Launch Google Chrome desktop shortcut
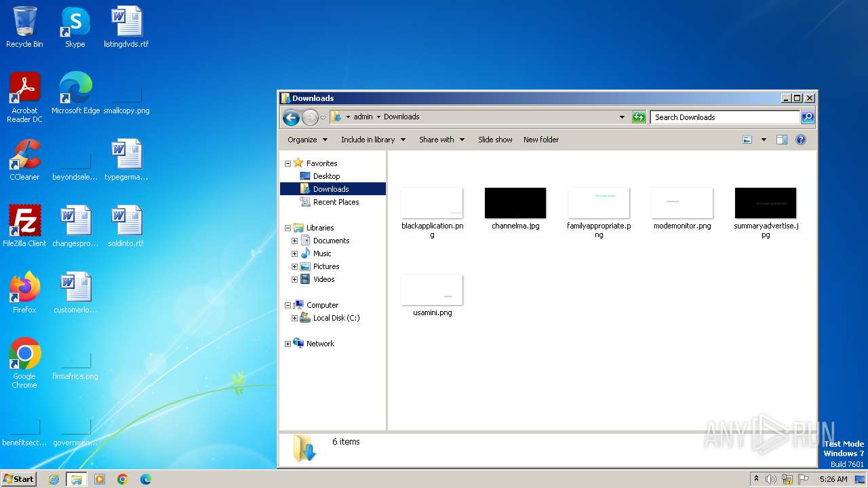Image resolution: width=868 pixels, height=488 pixels. 24,363
